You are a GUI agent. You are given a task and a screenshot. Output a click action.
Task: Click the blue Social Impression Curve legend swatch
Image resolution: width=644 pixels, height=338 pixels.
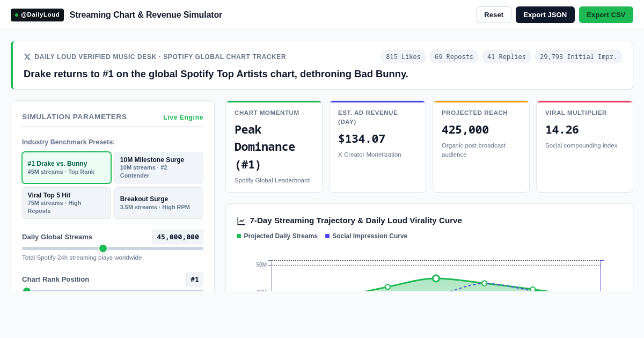[x=327, y=236]
